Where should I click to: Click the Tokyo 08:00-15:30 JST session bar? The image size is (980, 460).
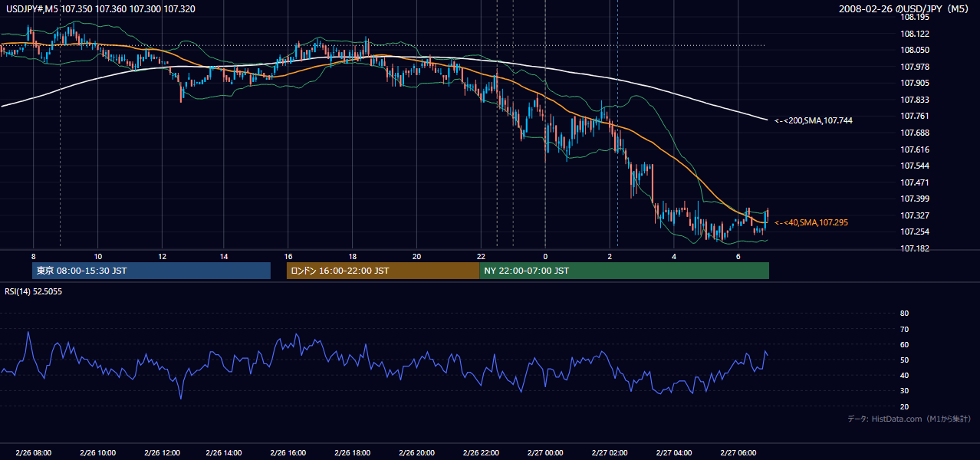152,271
